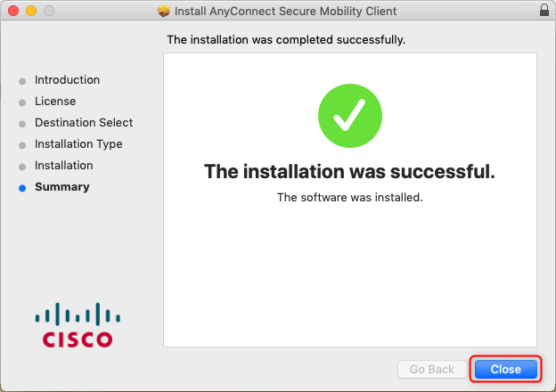Image resolution: width=556 pixels, height=392 pixels.
Task: Click the red close window button
Action: click(13, 12)
